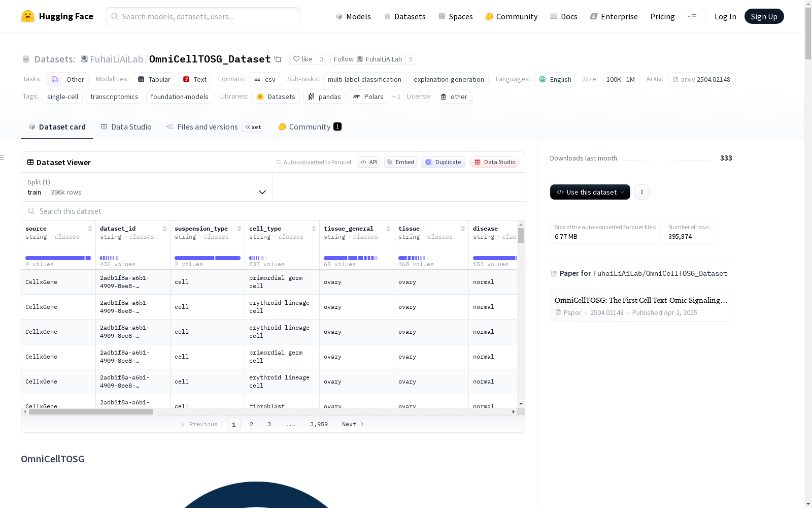The width and height of the screenshot is (812, 508).
Task: Open the Pricing page
Action: click(x=662, y=16)
